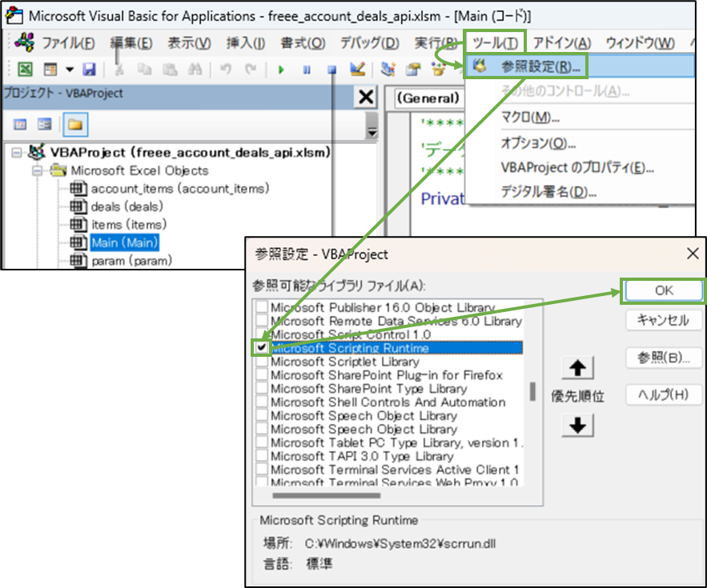Open the 表示(V) menu
Viewport: 707px width, 588px height.
coord(190,43)
